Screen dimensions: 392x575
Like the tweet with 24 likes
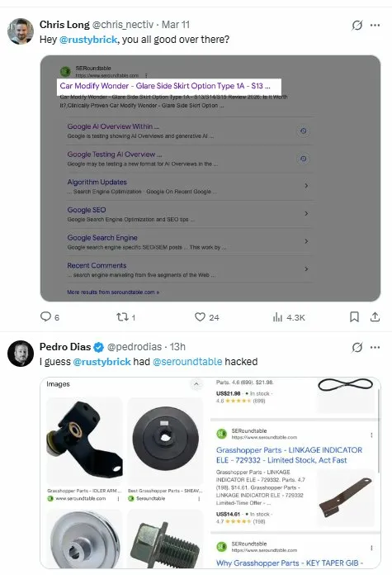click(x=200, y=317)
